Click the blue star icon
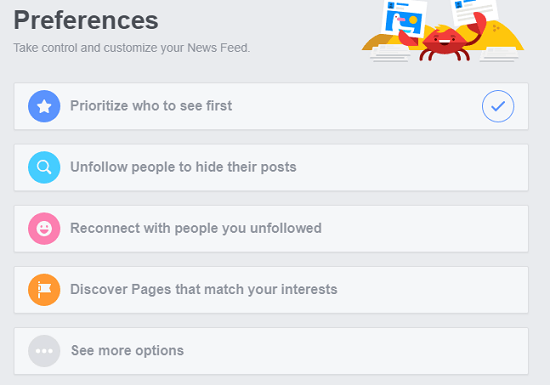This screenshot has width=550, height=385. click(x=44, y=106)
